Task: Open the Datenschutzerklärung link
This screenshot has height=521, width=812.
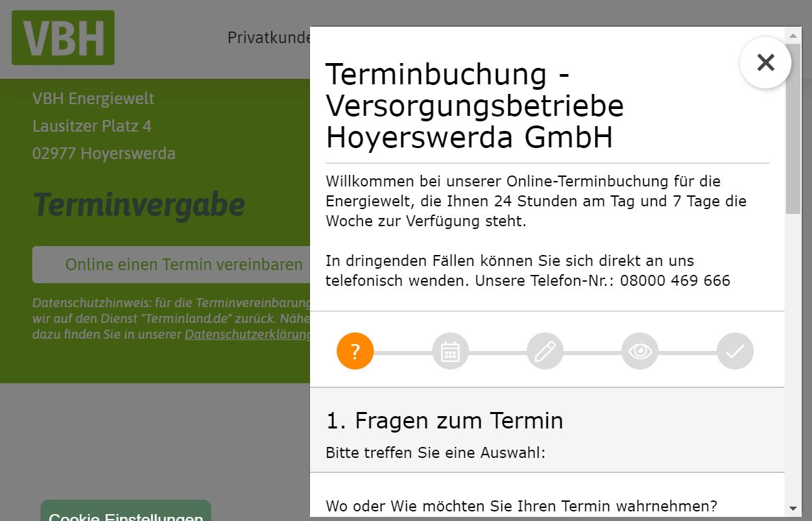Action: click(x=248, y=335)
